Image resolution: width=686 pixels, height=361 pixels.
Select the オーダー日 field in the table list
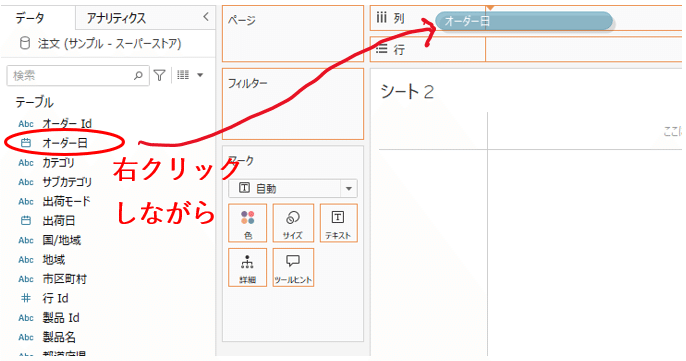(x=65, y=143)
